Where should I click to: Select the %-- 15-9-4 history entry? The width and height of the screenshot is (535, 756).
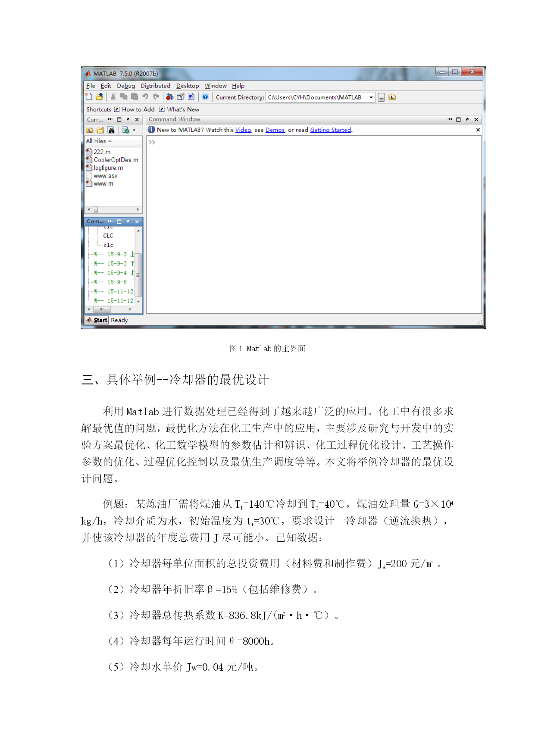pyautogui.click(x=115, y=273)
